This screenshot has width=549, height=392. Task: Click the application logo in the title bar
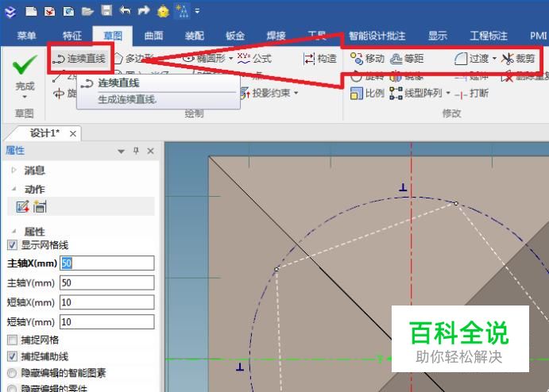[x=11, y=11]
